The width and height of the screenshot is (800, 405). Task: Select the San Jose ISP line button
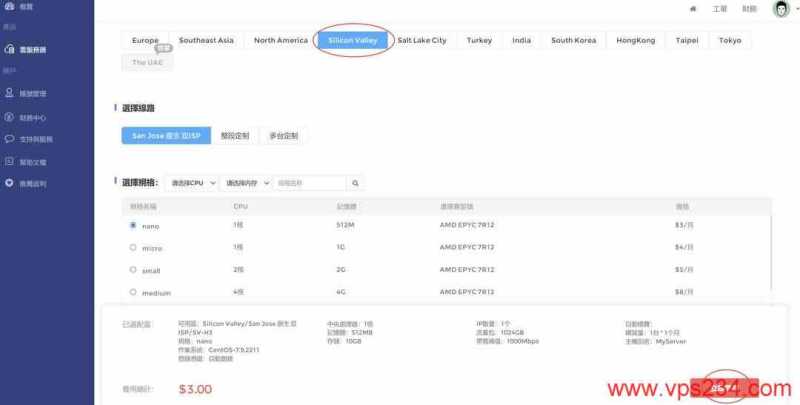point(166,136)
